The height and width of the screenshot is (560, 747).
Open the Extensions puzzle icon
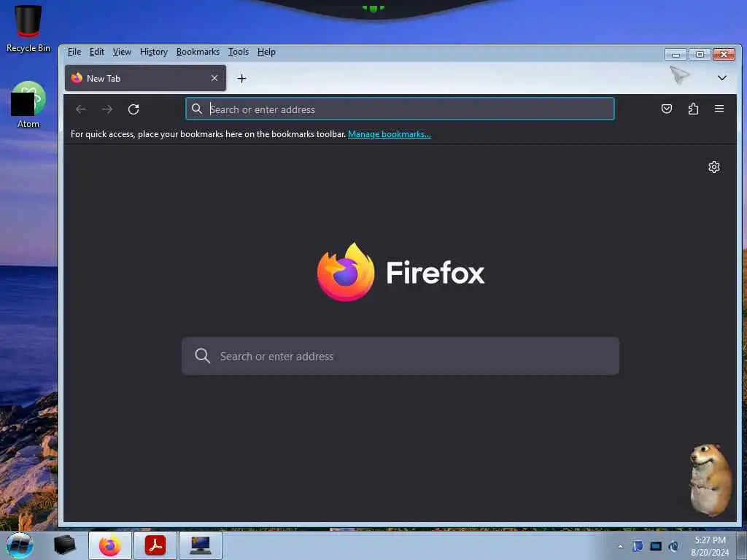(693, 109)
